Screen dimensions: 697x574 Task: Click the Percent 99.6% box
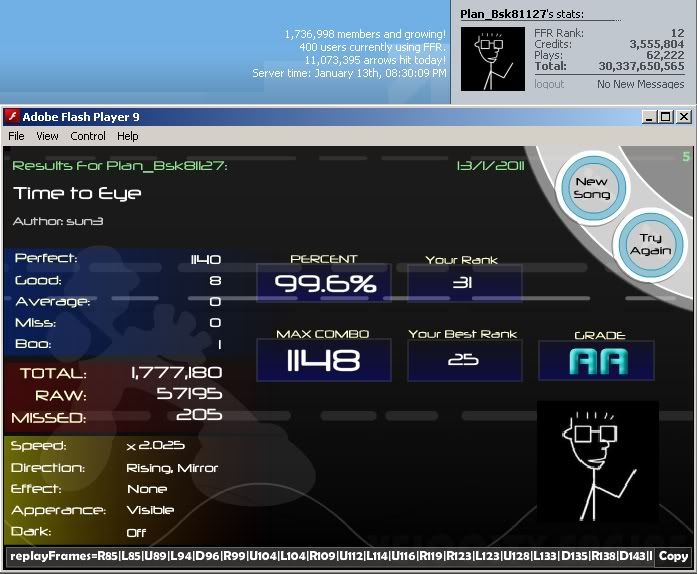pyautogui.click(x=324, y=284)
